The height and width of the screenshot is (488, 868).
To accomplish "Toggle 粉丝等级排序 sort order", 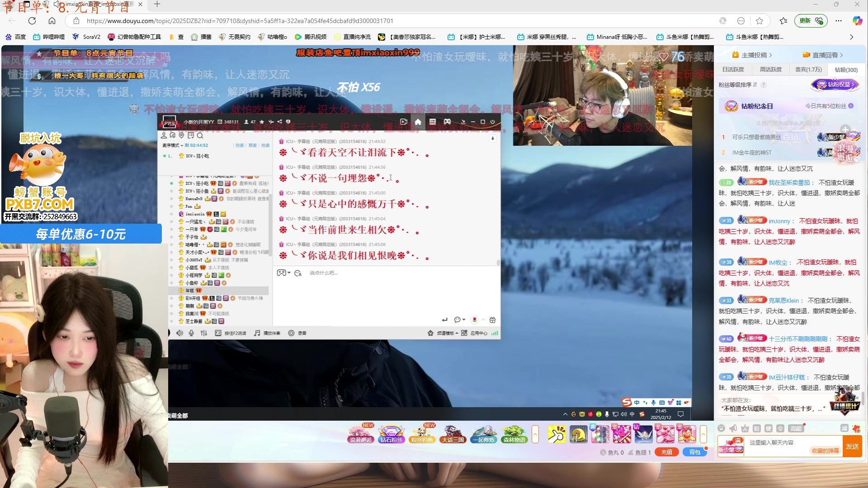I will coord(738,85).
